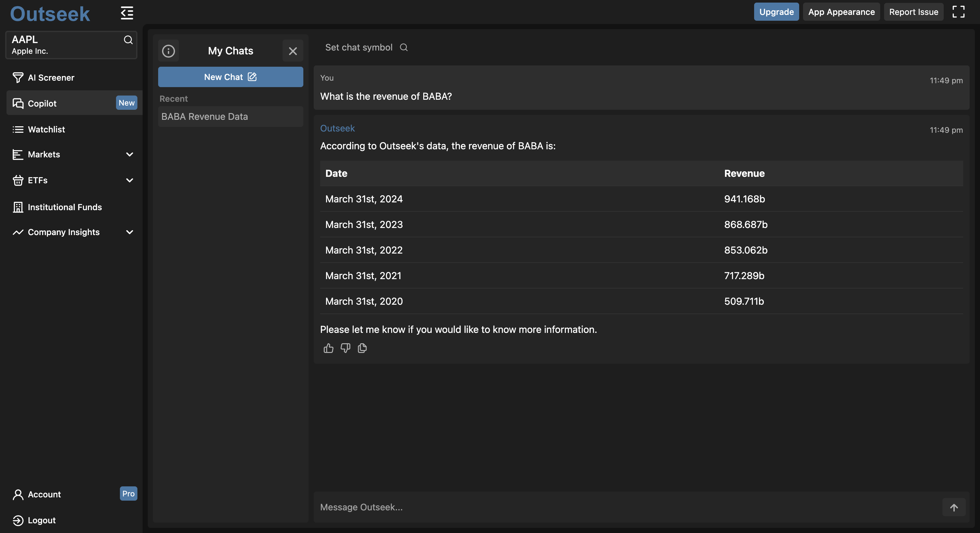Open App Appearance settings
The image size is (980, 533).
[x=841, y=12]
